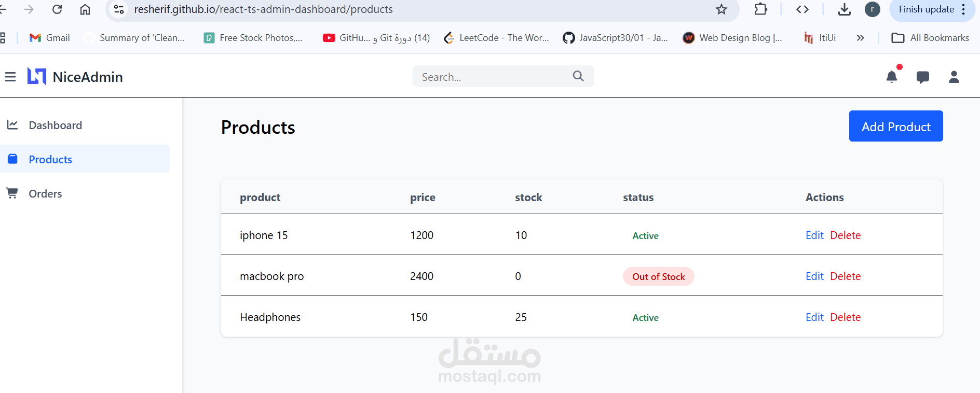Click the price column header

coord(423,198)
